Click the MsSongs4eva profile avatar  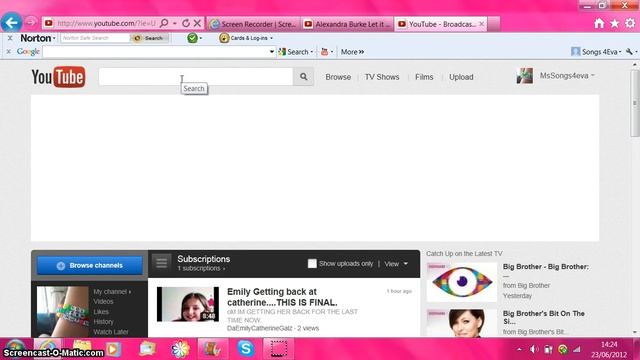click(524, 76)
